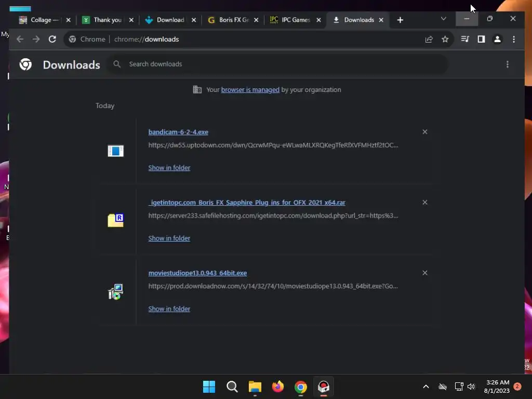This screenshot has width=532, height=399.
Task: Click the managed organization building icon
Action: (x=197, y=89)
